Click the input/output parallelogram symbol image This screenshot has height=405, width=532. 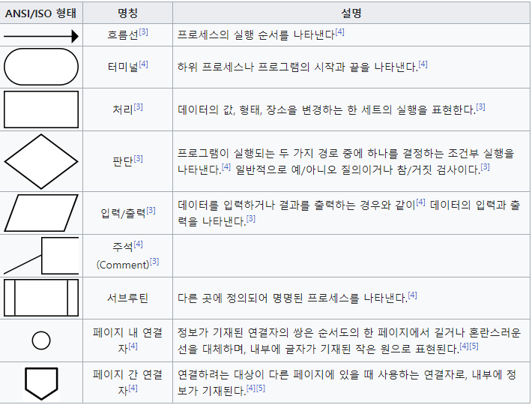41,213
